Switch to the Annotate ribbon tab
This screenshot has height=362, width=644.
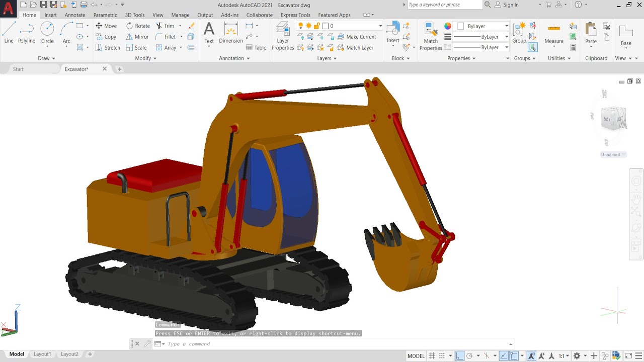(74, 15)
